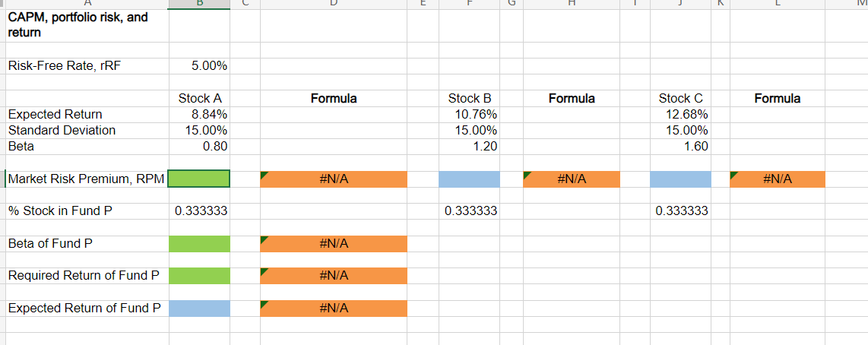
Task: Select Stock B beta value 1.20
Action: point(470,147)
